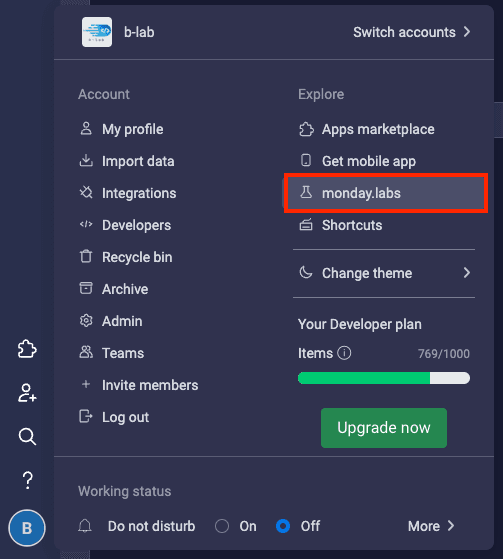
Task: Click the monday.labs flask icon
Action: point(306,192)
